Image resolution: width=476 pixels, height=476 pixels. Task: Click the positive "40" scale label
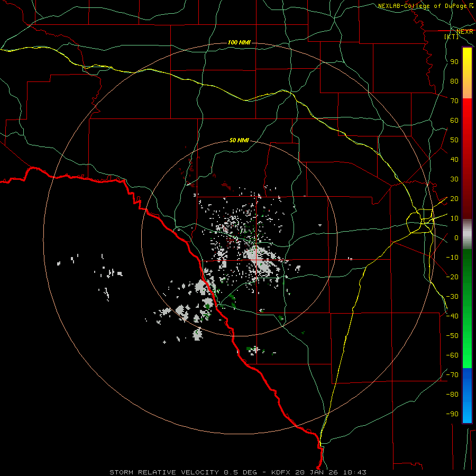pos(454,160)
